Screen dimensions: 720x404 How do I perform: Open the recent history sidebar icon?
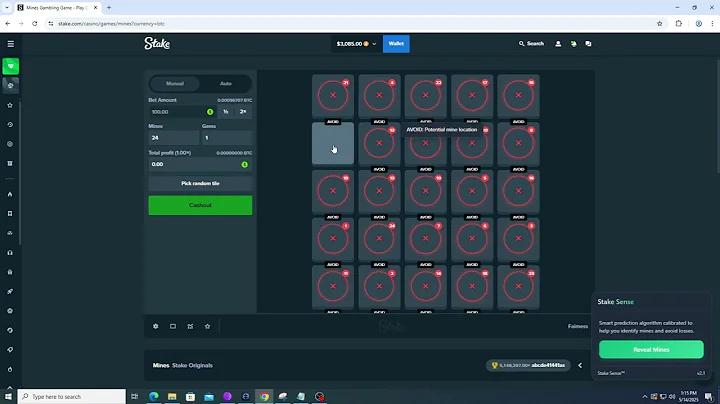coord(10,124)
